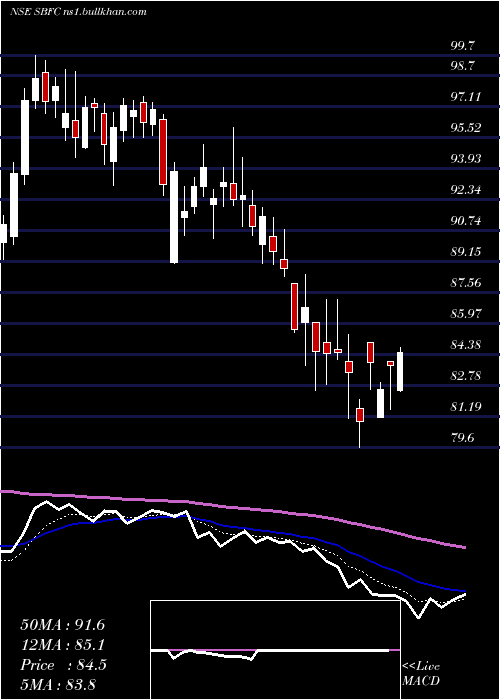Select the 90.74 price level label

tap(466, 221)
